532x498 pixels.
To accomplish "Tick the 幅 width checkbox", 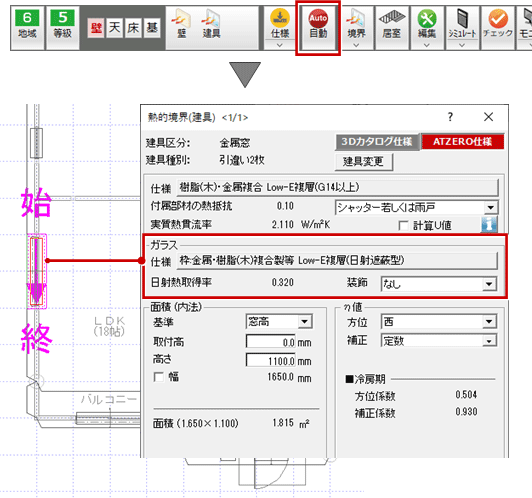I will tap(158, 377).
